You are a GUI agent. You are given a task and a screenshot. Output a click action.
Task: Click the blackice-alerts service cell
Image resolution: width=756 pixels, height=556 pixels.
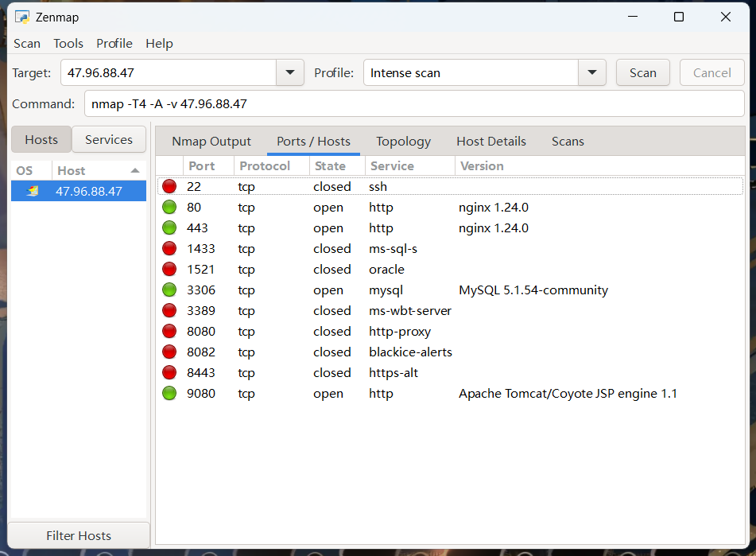pos(410,352)
